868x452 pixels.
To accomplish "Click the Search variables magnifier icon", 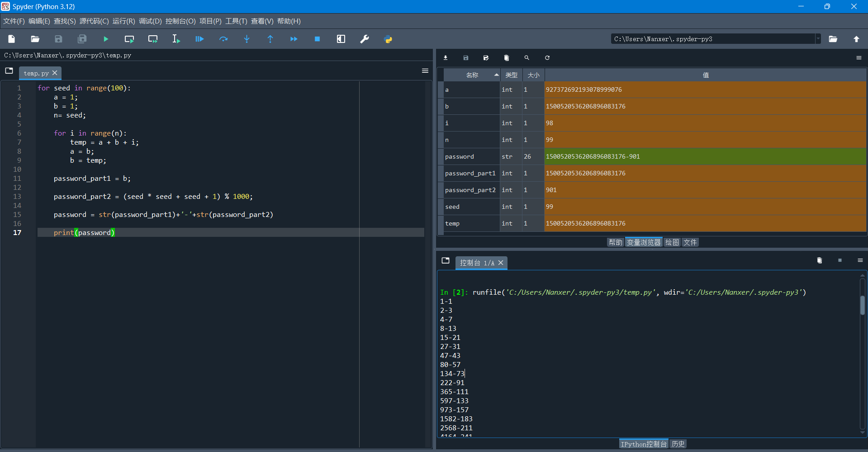I will pyautogui.click(x=527, y=58).
